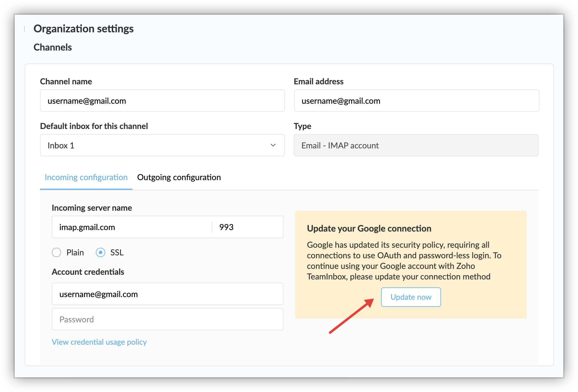Click the Google security policy notice text
The height and width of the screenshot is (392, 578).
(404, 261)
